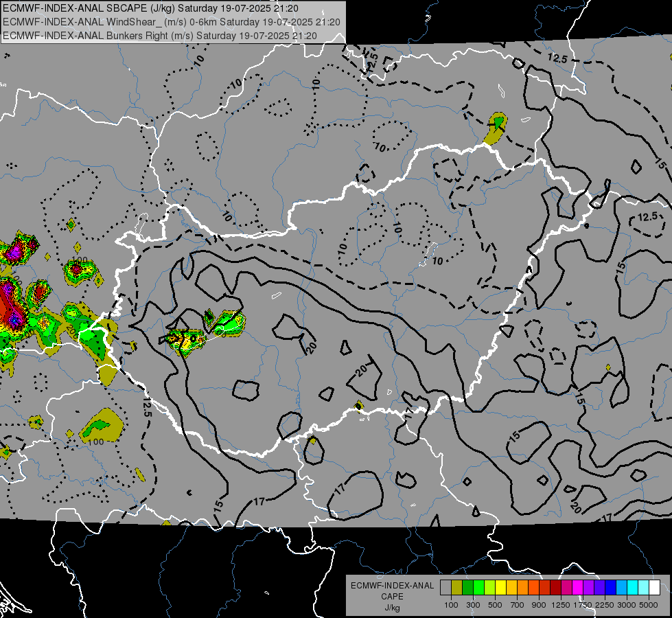Select the purple legend swatch
Image resolution: width=672 pixels, height=618 pixels.
588,588
